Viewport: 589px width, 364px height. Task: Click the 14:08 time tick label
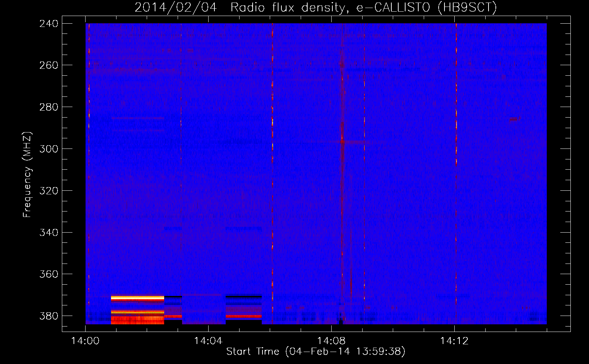[x=331, y=341]
